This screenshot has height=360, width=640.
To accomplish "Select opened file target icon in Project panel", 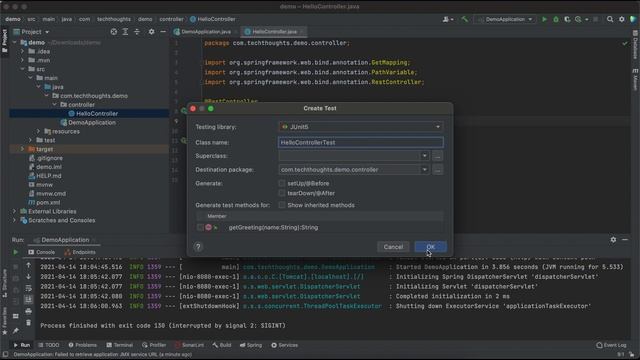I will (113, 32).
